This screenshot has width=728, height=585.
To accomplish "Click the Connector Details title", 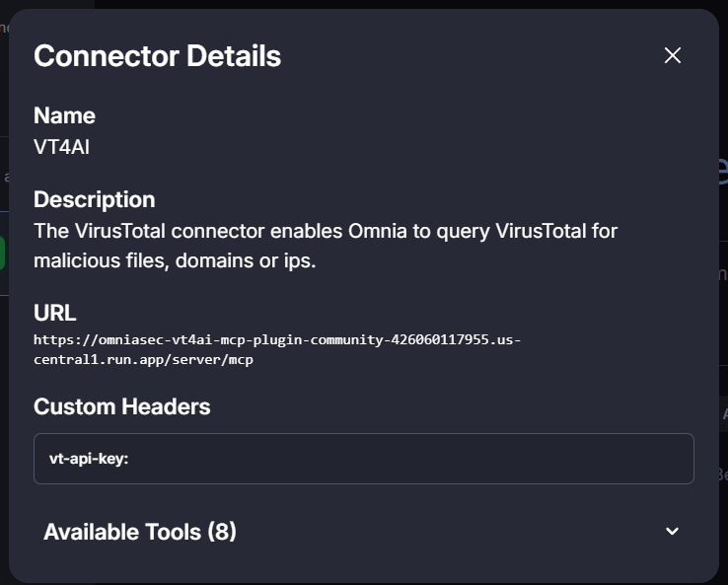I will pyautogui.click(x=157, y=55).
